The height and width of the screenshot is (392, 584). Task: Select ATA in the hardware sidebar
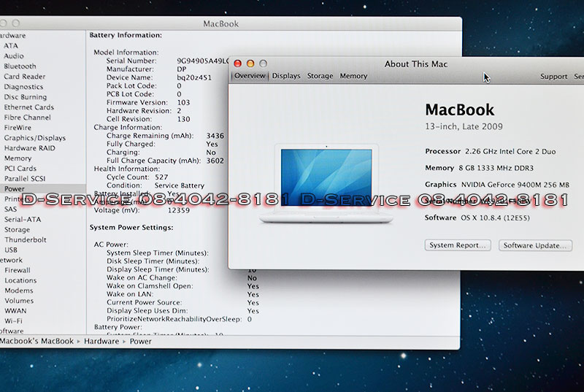10,45
